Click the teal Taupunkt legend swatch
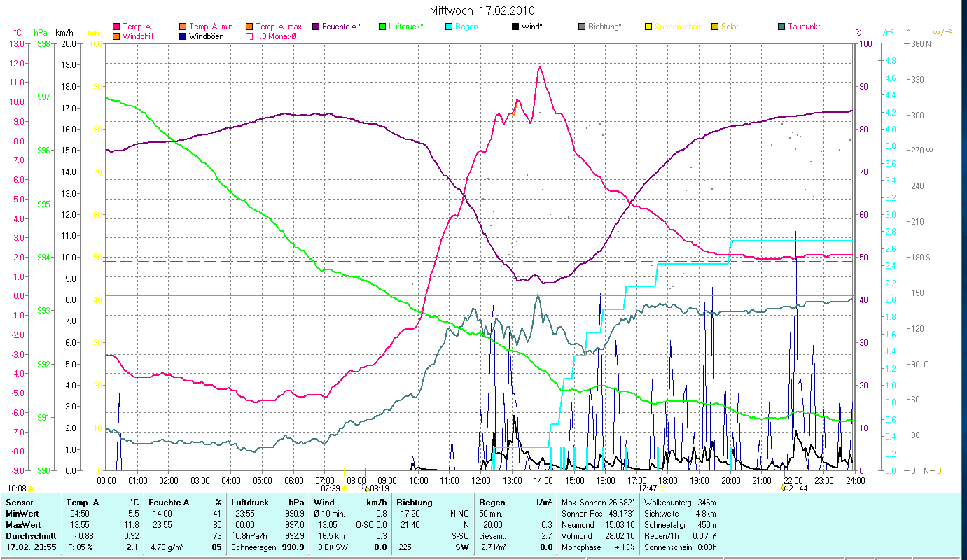967x560 pixels. tap(781, 27)
